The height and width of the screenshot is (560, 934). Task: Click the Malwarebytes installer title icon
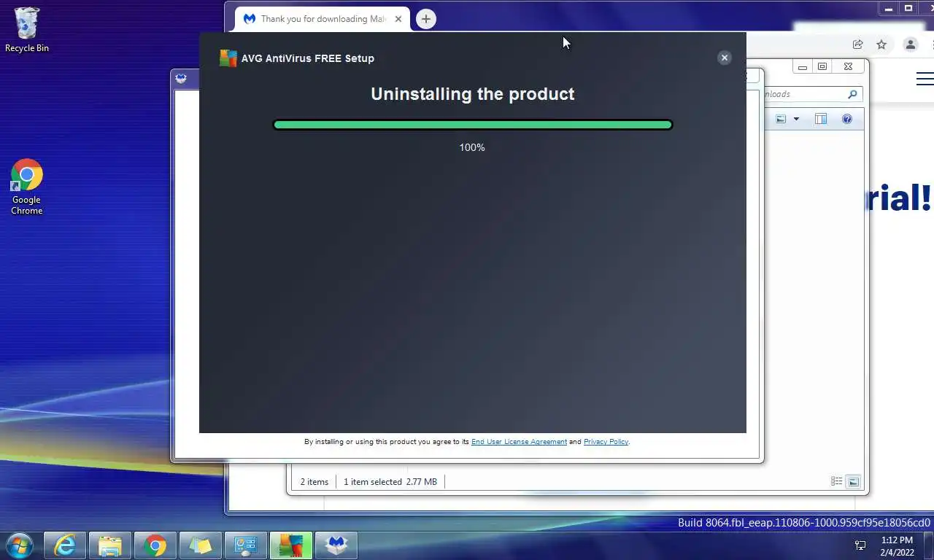182,79
